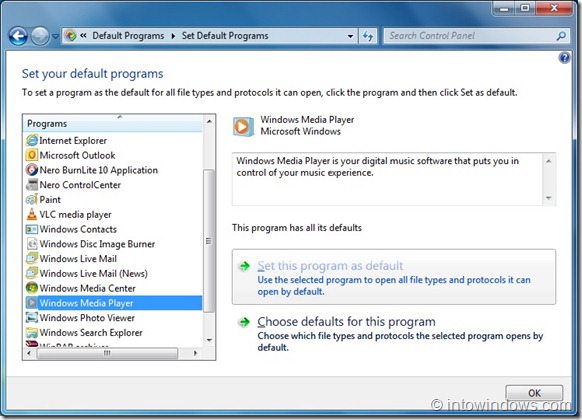Click the Forward navigation arrow button
582x420 pixels.
tap(40, 36)
